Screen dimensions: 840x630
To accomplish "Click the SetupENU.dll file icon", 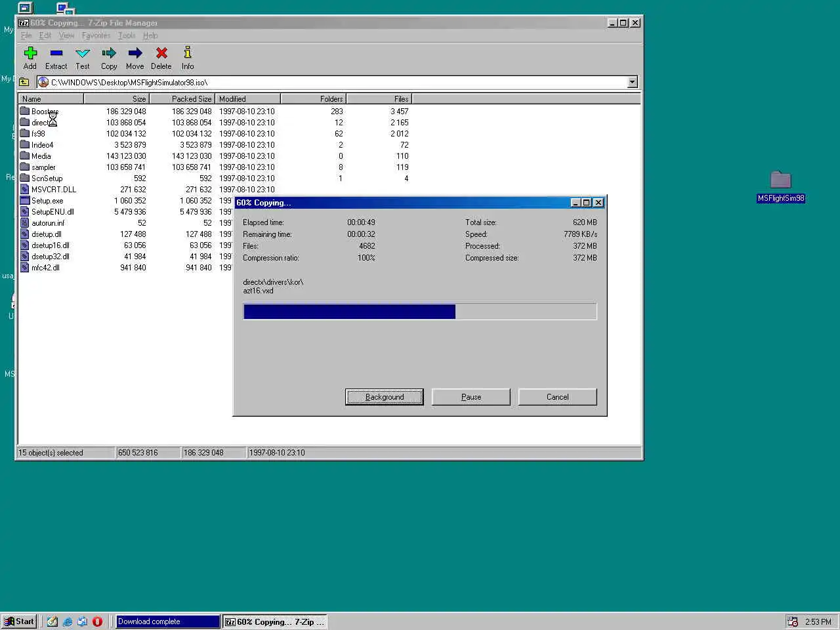I will pyautogui.click(x=25, y=211).
